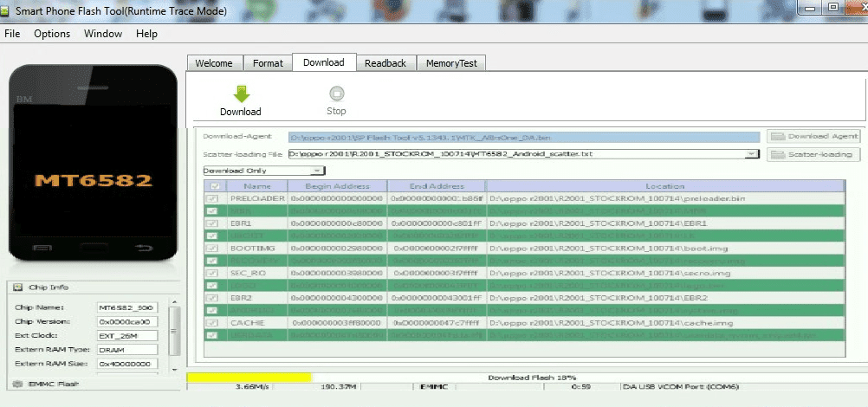Click the Chip Info scrollbar thumb

174,331
